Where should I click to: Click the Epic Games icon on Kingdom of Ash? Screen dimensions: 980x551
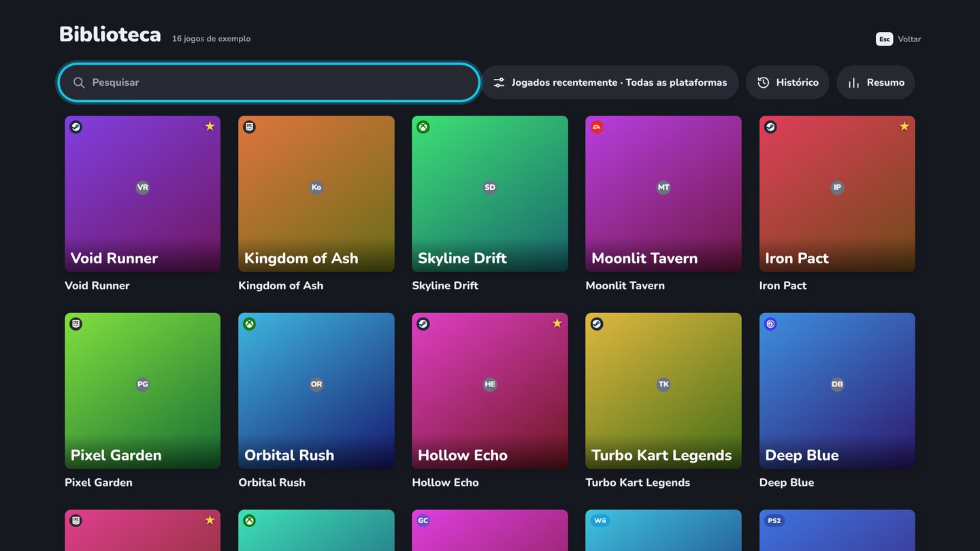(250, 127)
